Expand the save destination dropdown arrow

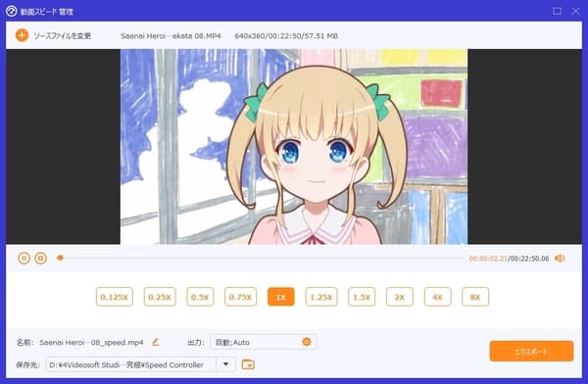(x=225, y=364)
